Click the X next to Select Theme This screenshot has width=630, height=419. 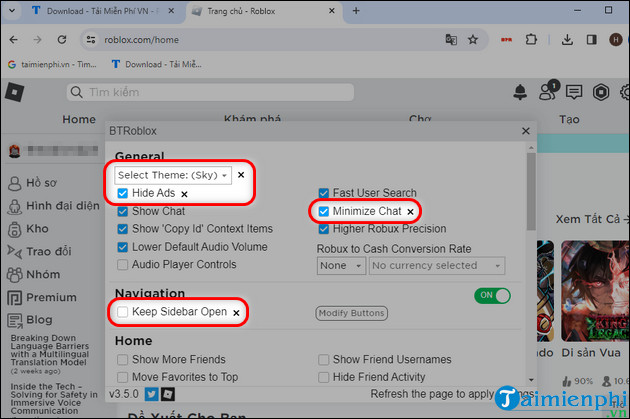[241, 175]
